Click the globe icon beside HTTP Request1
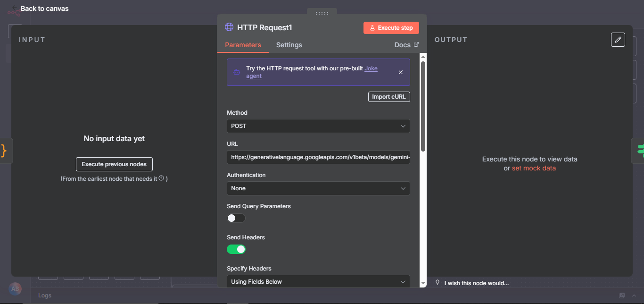Screen dimensions: 644x304 (229, 27)
